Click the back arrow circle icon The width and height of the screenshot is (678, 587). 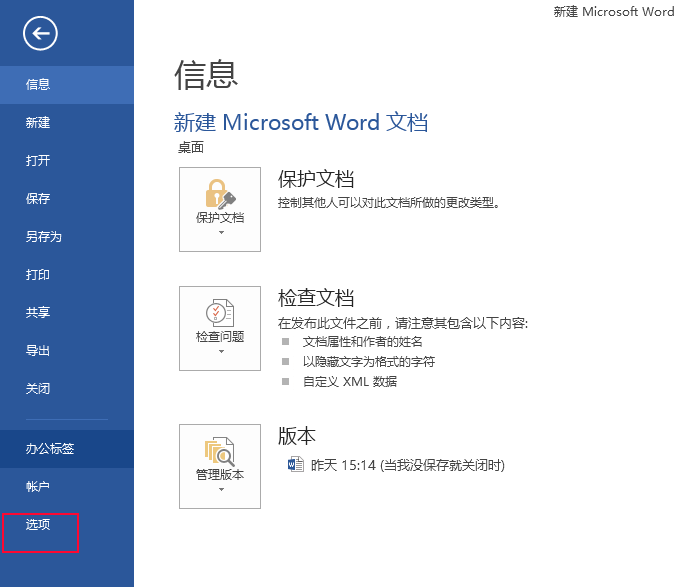[40, 33]
